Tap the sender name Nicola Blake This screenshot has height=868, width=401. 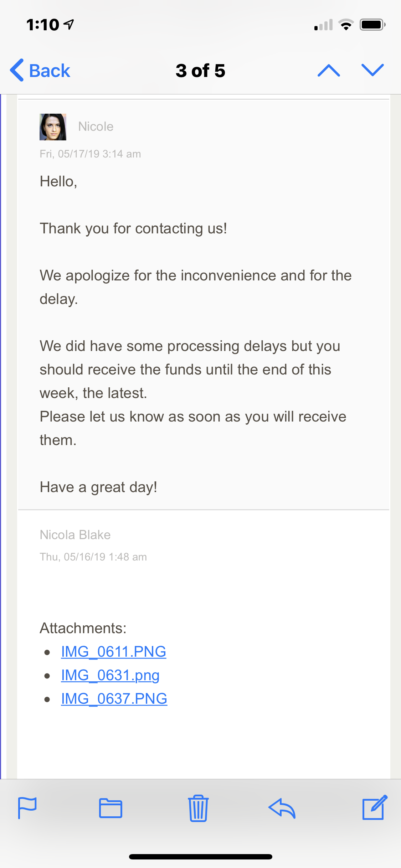(75, 535)
